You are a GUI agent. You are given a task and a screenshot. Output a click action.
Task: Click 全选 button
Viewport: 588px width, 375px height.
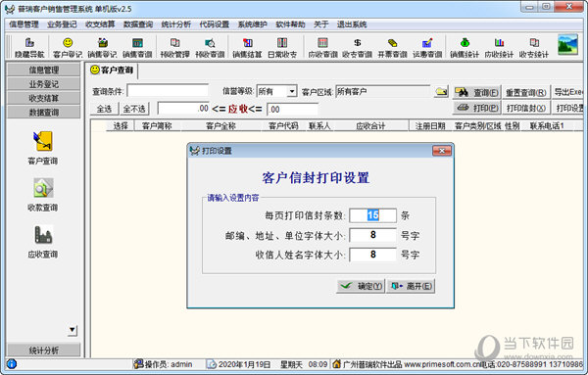pos(104,109)
